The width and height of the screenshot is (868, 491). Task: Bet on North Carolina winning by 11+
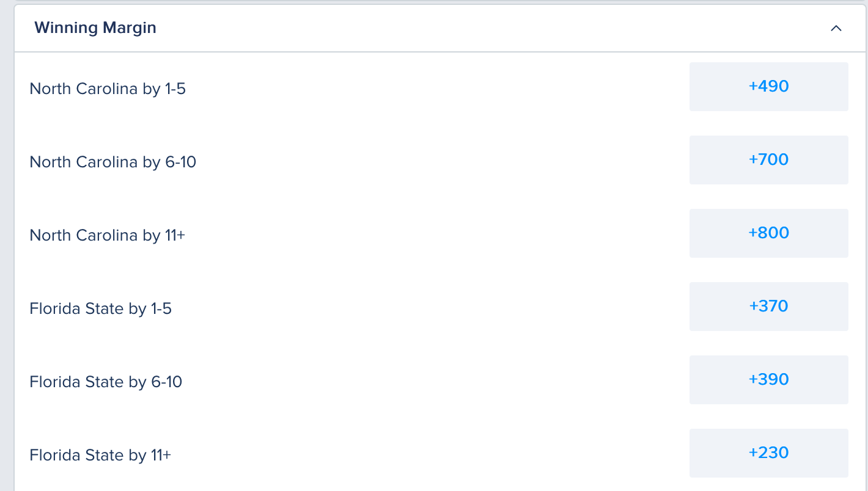[768, 233]
